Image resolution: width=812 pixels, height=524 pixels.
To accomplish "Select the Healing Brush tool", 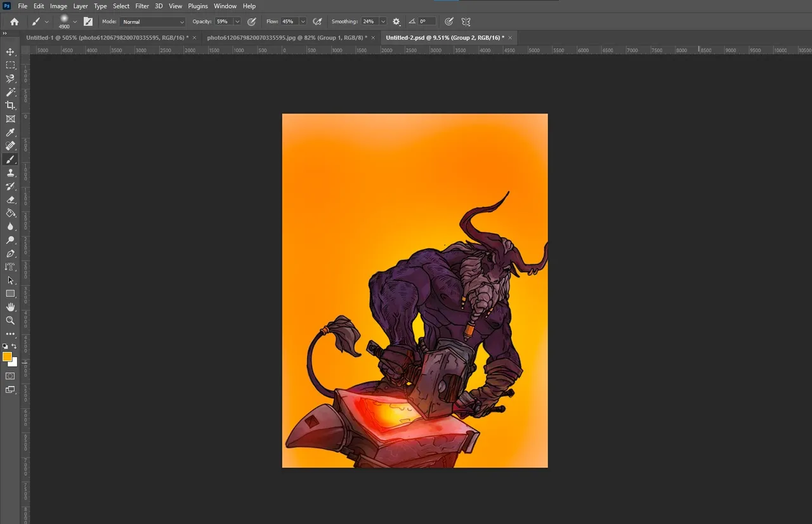I will [x=10, y=146].
